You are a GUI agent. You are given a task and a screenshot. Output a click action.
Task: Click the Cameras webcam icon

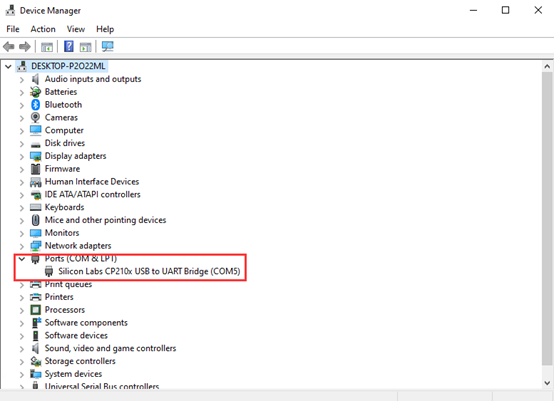click(x=35, y=117)
